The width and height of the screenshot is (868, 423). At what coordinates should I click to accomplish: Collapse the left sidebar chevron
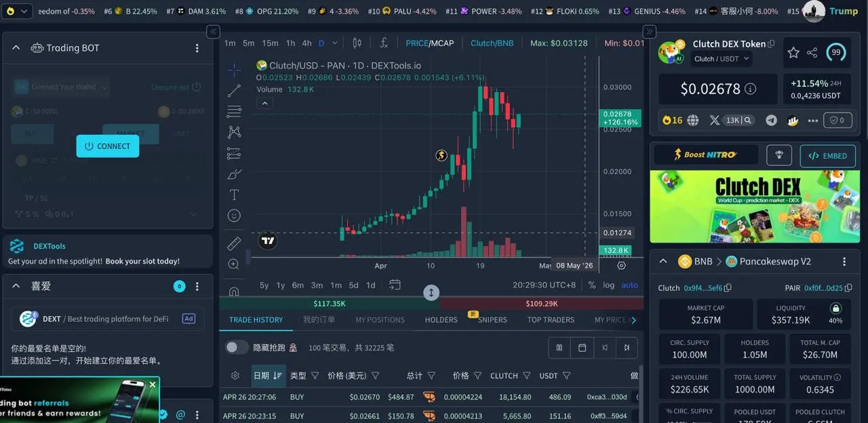click(213, 31)
